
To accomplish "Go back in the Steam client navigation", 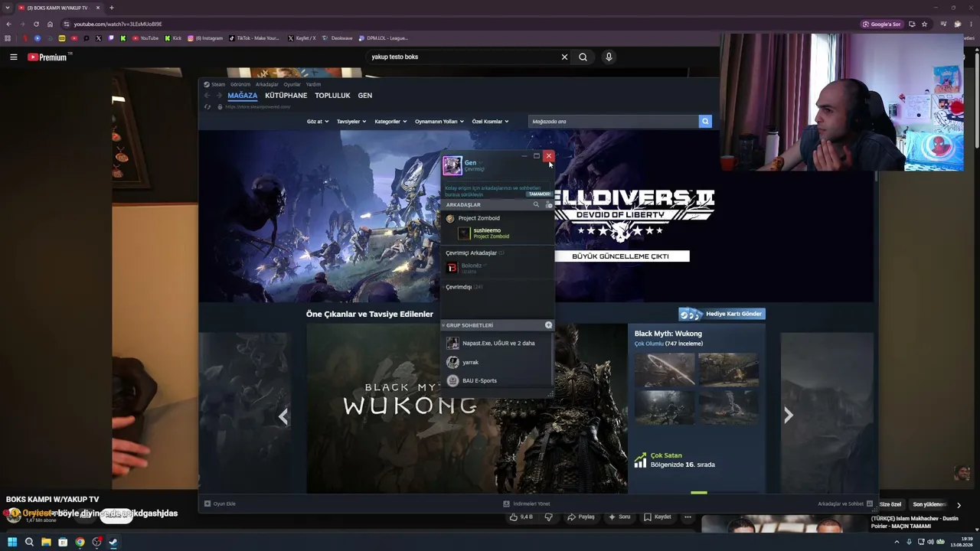I will pyautogui.click(x=207, y=96).
